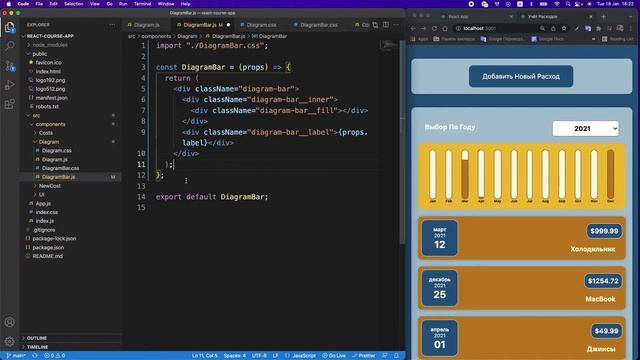Open the Extensions view in activity bar
Image resolution: width=640 pixels, height=360 pixels.
pyautogui.click(x=10, y=104)
